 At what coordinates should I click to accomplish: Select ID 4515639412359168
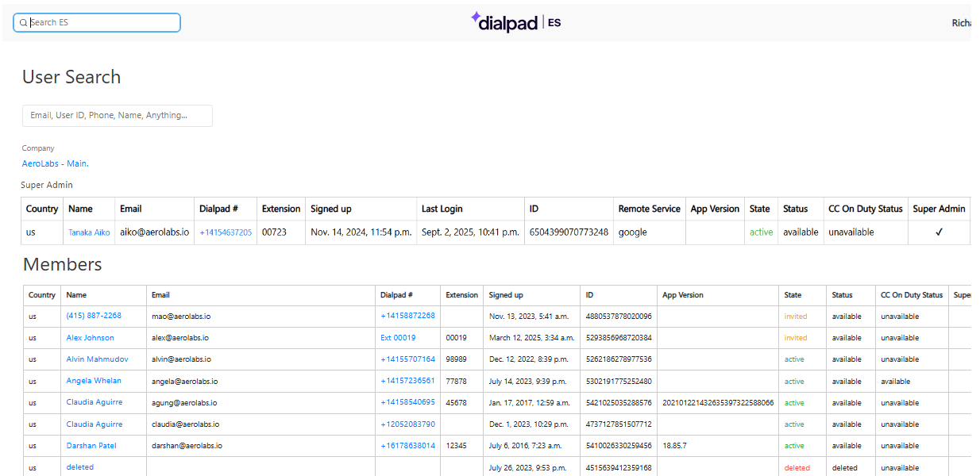pyautogui.click(x=619, y=467)
